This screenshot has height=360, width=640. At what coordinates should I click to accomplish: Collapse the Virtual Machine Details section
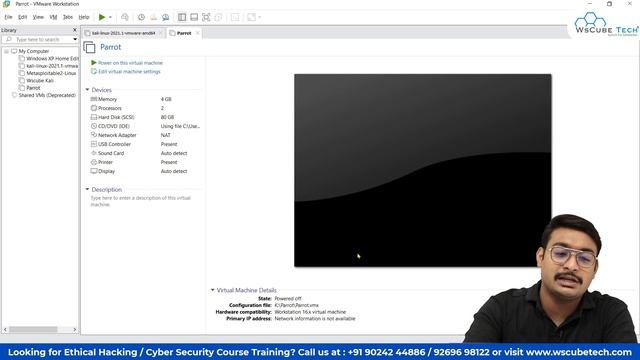click(x=213, y=290)
